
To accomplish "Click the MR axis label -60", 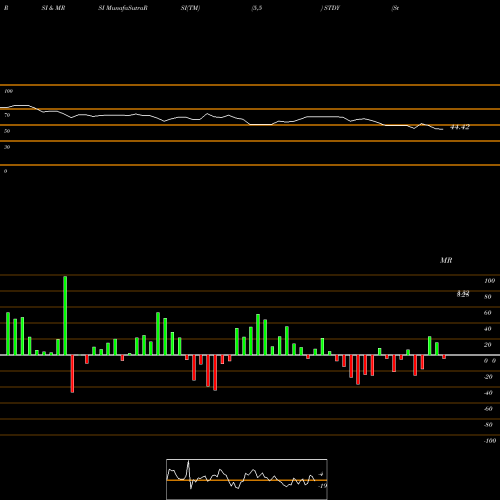I will click(x=488, y=409).
